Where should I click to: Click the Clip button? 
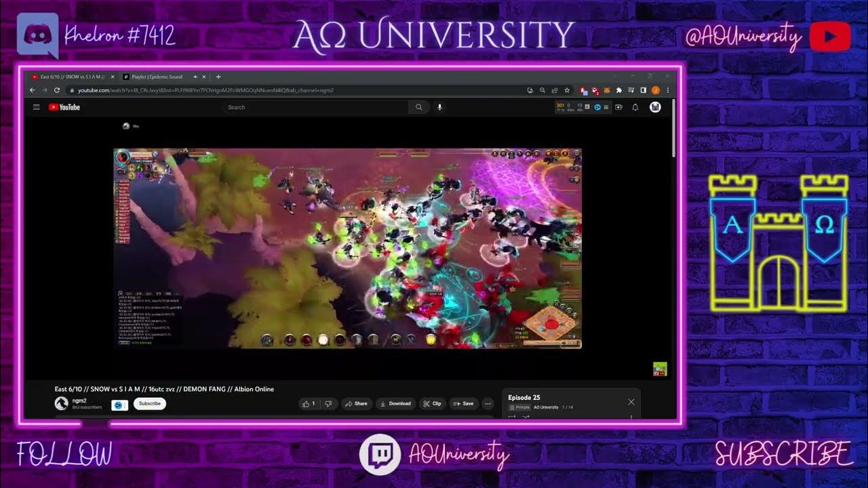tap(432, 403)
